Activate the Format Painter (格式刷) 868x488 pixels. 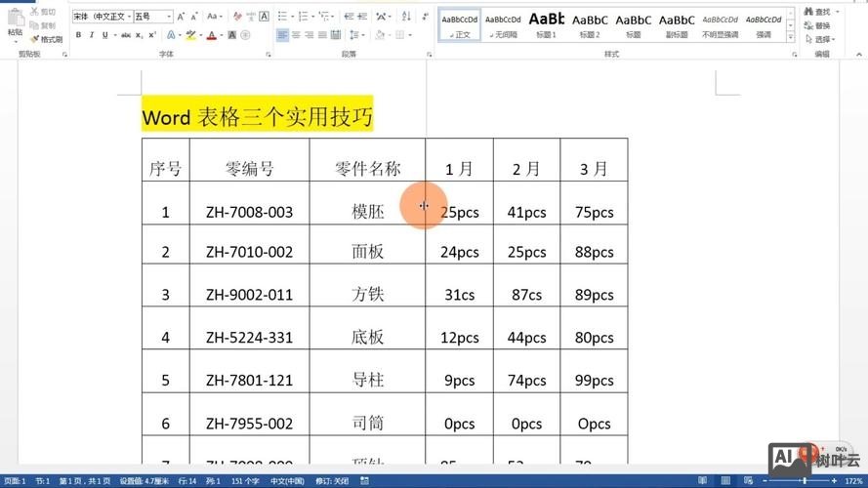(x=47, y=39)
